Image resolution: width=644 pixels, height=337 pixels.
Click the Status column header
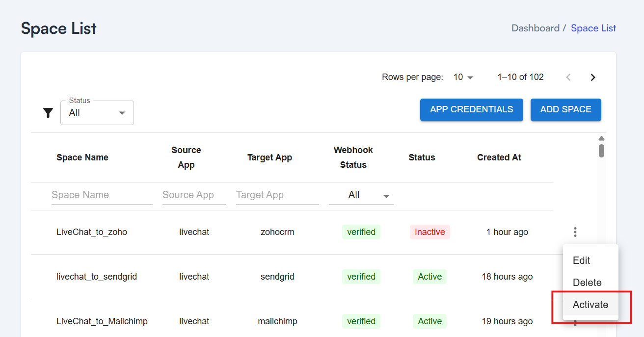(x=422, y=157)
